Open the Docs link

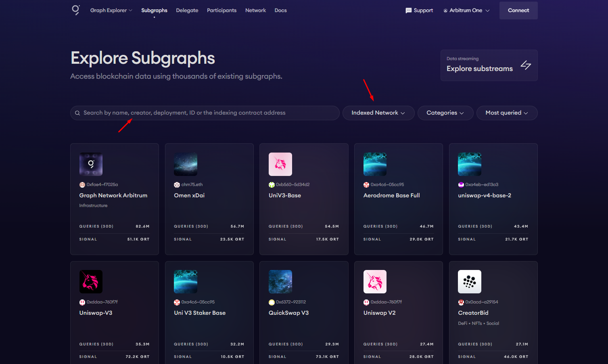(280, 10)
